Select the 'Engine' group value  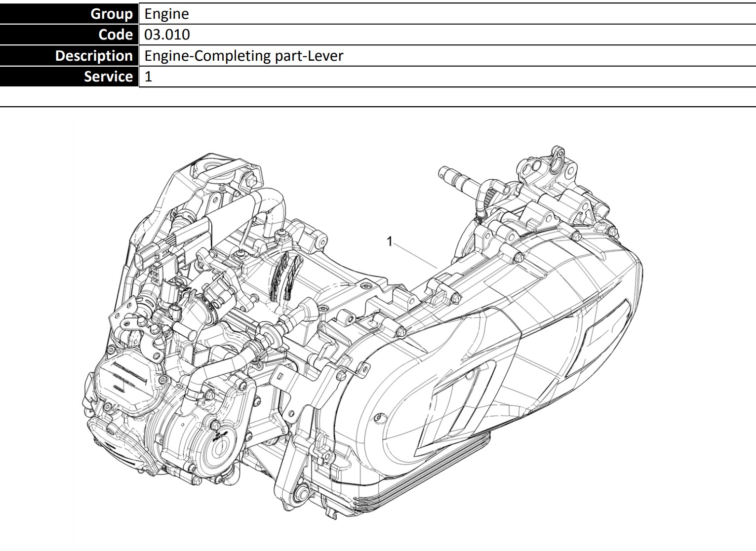pyautogui.click(x=166, y=14)
